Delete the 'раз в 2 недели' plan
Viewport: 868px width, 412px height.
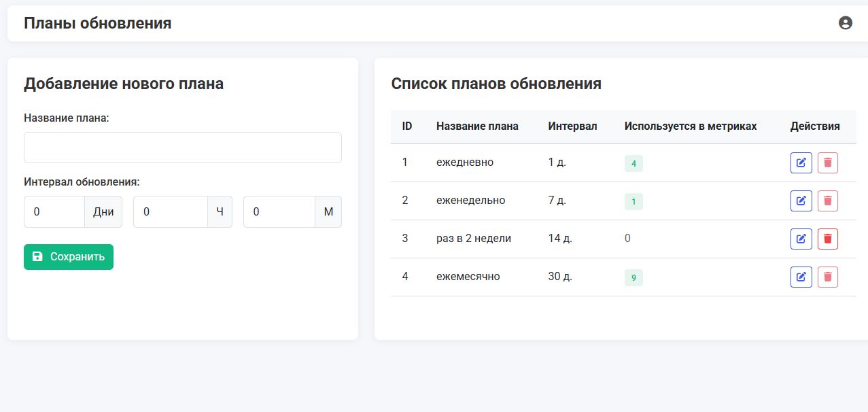coord(827,239)
